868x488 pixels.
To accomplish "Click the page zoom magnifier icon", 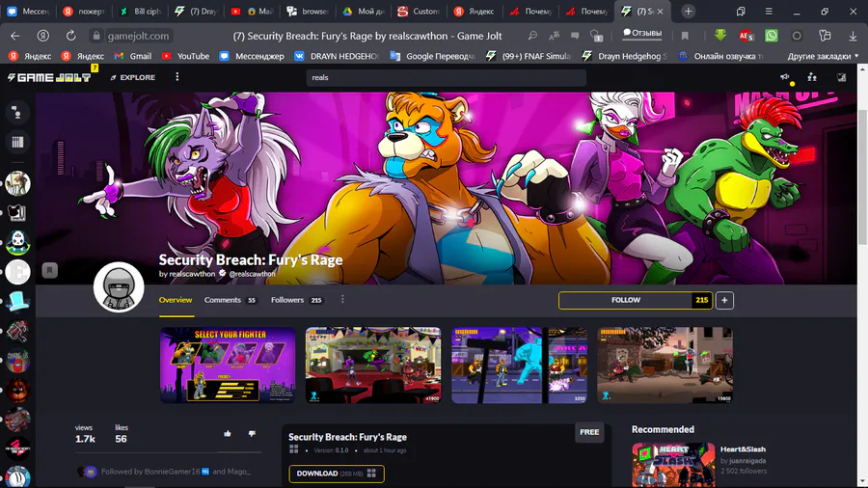I will click(532, 36).
